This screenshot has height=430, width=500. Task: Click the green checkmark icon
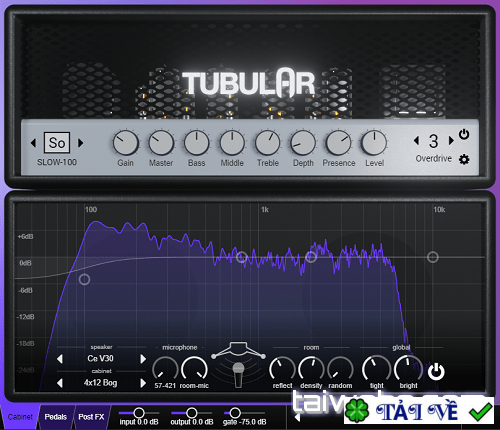coord(480,412)
